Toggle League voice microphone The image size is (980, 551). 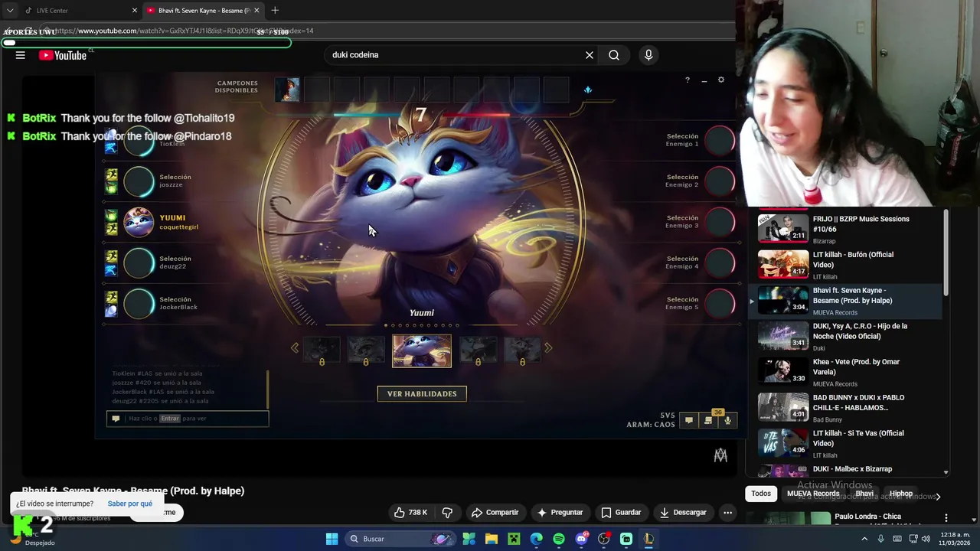tap(727, 420)
